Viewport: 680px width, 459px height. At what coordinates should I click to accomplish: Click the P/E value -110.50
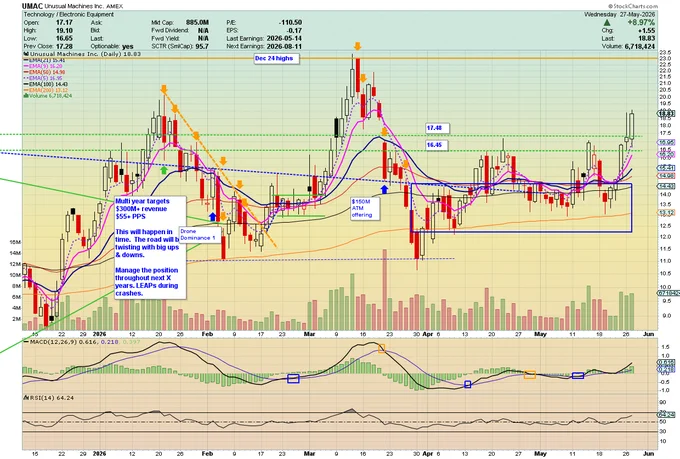291,23
